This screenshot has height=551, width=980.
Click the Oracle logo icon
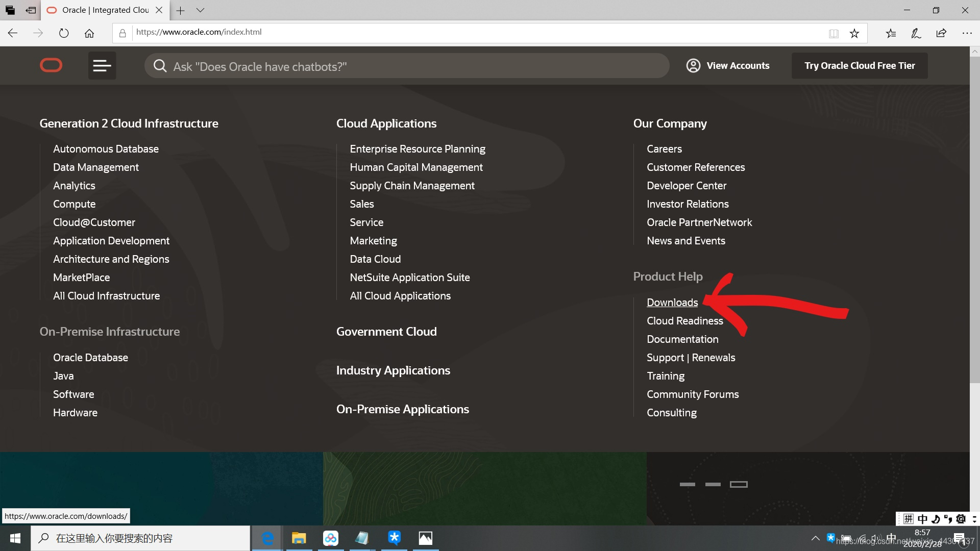click(51, 66)
